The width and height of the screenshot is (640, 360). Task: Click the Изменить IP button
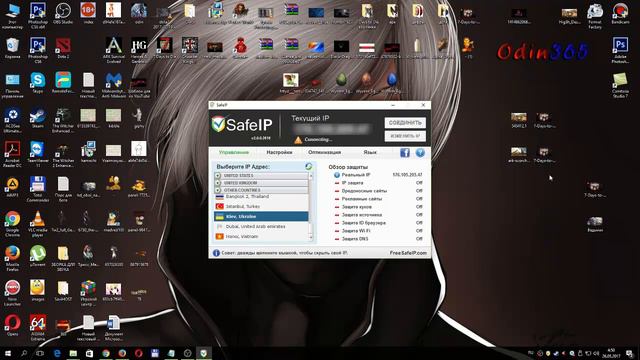pyautogui.click(x=405, y=136)
